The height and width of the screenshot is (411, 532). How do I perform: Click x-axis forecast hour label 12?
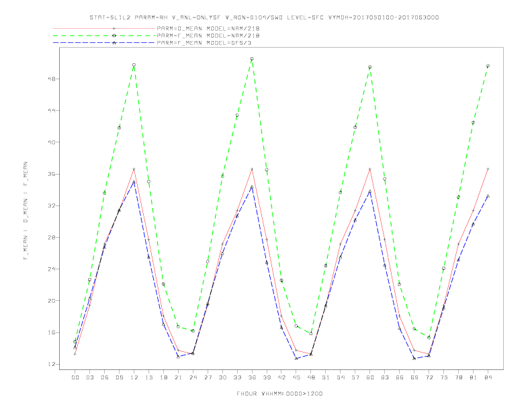(134, 377)
